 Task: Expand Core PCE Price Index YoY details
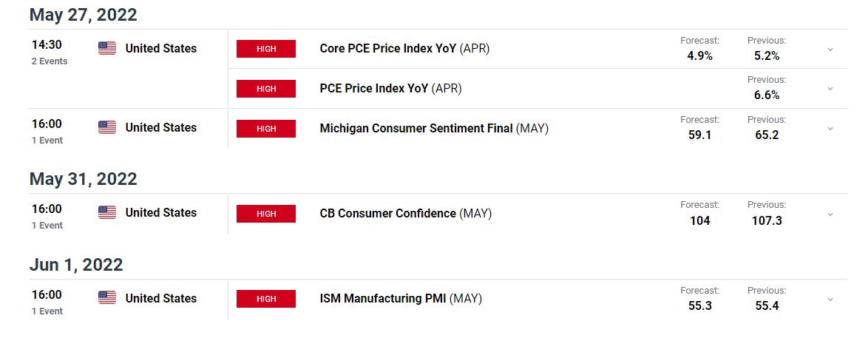830,50
